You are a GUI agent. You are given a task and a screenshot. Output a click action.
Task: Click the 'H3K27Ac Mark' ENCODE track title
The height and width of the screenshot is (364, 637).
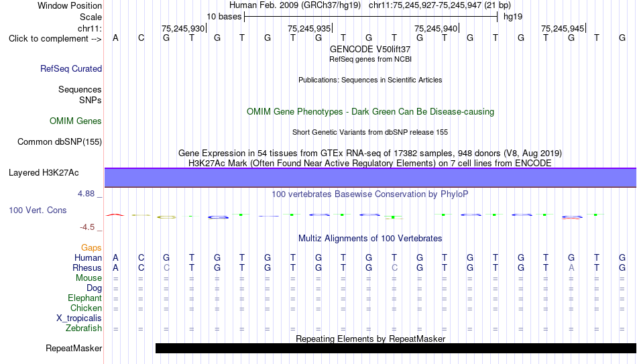[370, 164]
